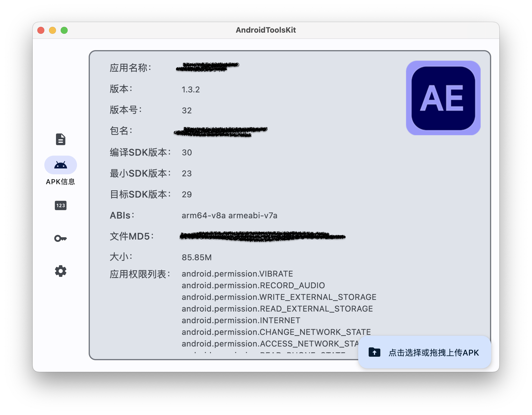The width and height of the screenshot is (532, 415).
Task: Click android.permission.READ_EXTERNAL_STORAGE entry
Action: point(277,309)
